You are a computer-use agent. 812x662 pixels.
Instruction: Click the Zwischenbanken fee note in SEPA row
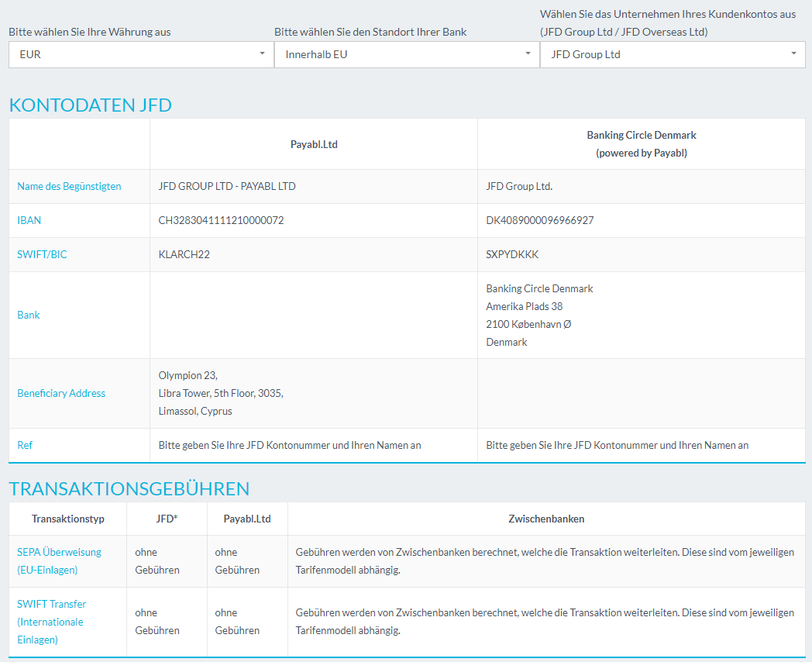point(545,561)
